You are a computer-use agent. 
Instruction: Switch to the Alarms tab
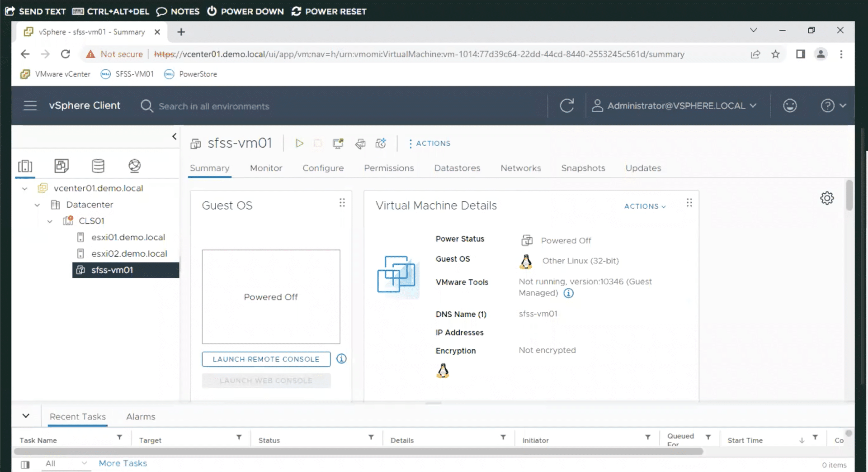[x=141, y=416]
